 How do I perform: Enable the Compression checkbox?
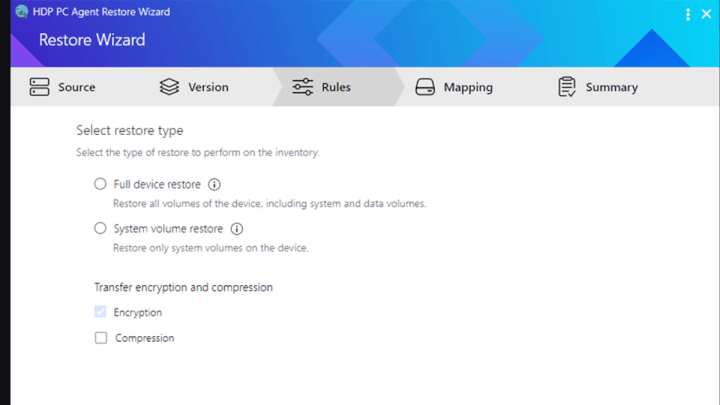pos(101,338)
